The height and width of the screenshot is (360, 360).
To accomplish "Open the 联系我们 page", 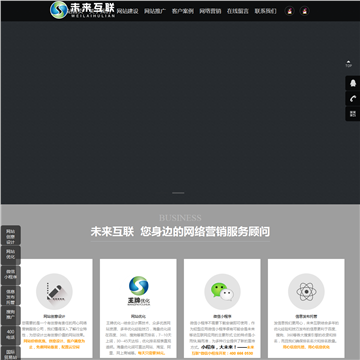I will [x=265, y=11].
